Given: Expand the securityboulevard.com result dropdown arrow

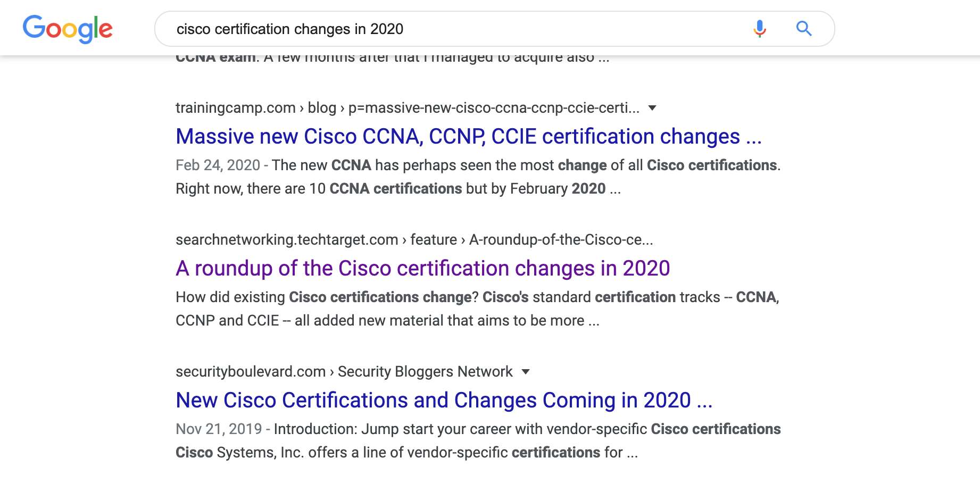Looking at the screenshot, I should tap(526, 372).
